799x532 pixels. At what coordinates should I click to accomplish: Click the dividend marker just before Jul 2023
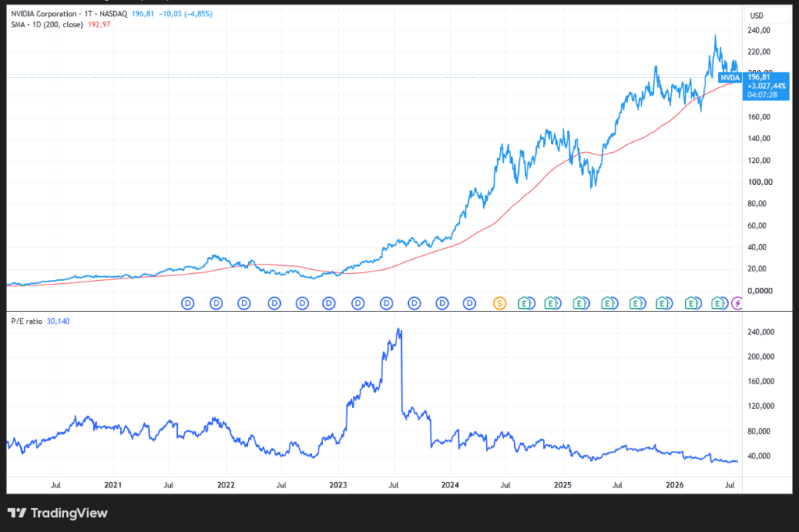coord(386,303)
